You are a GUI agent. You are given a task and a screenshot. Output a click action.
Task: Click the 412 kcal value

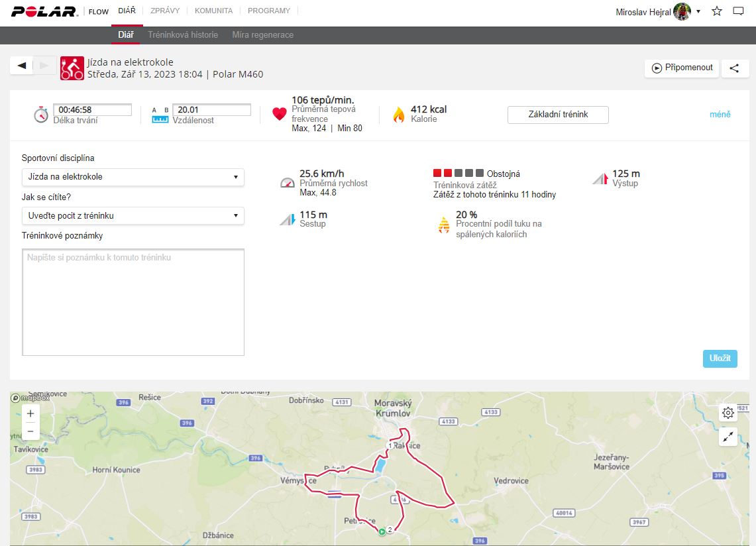pyautogui.click(x=429, y=109)
